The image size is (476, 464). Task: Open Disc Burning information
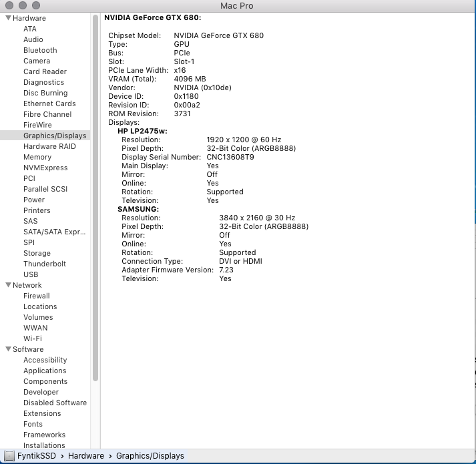click(45, 93)
